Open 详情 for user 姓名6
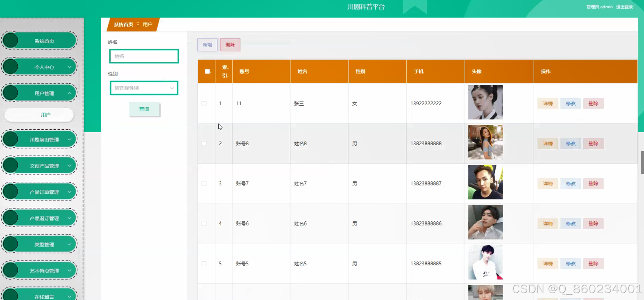Screen dimensions: 644x300 [x=548, y=224]
